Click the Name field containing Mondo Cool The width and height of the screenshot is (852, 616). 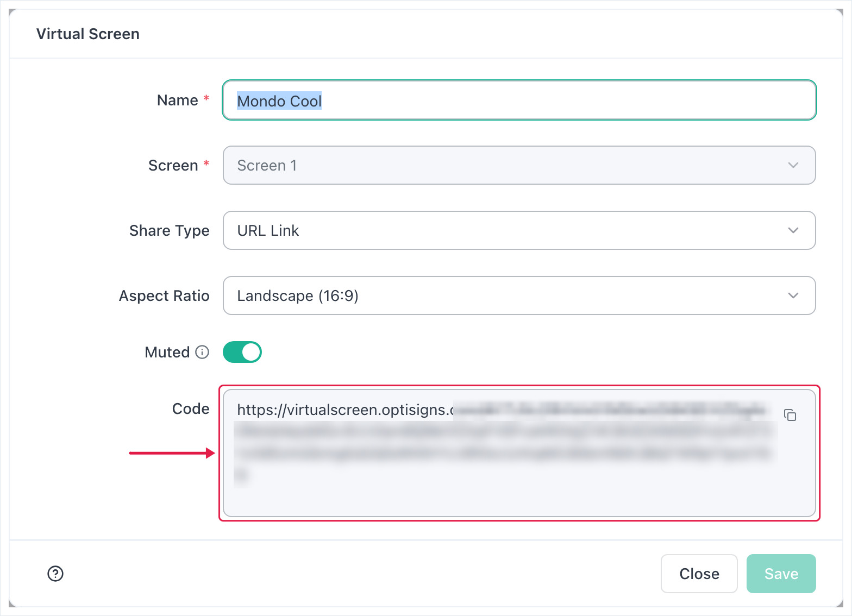(519, 100)
